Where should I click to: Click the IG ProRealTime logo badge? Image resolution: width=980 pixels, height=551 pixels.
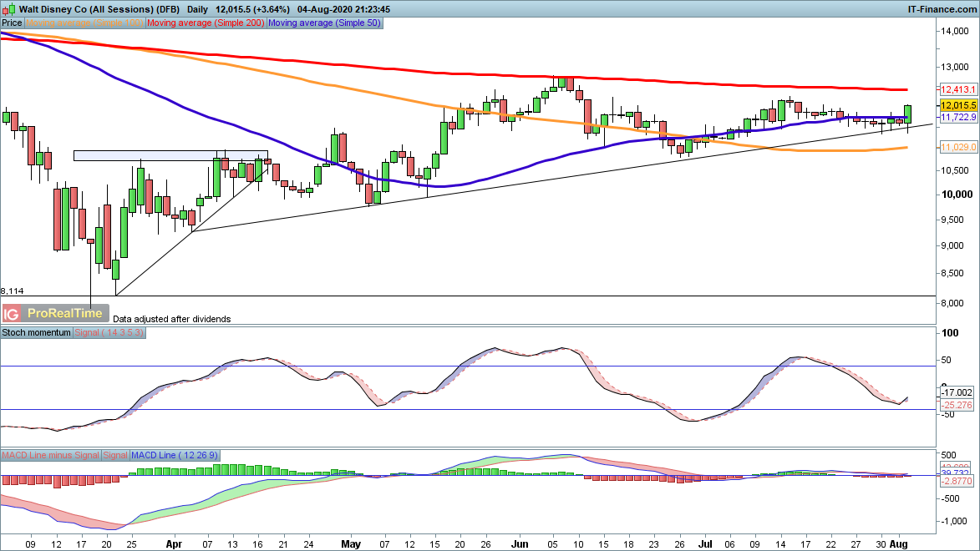(x=55, y=313)
